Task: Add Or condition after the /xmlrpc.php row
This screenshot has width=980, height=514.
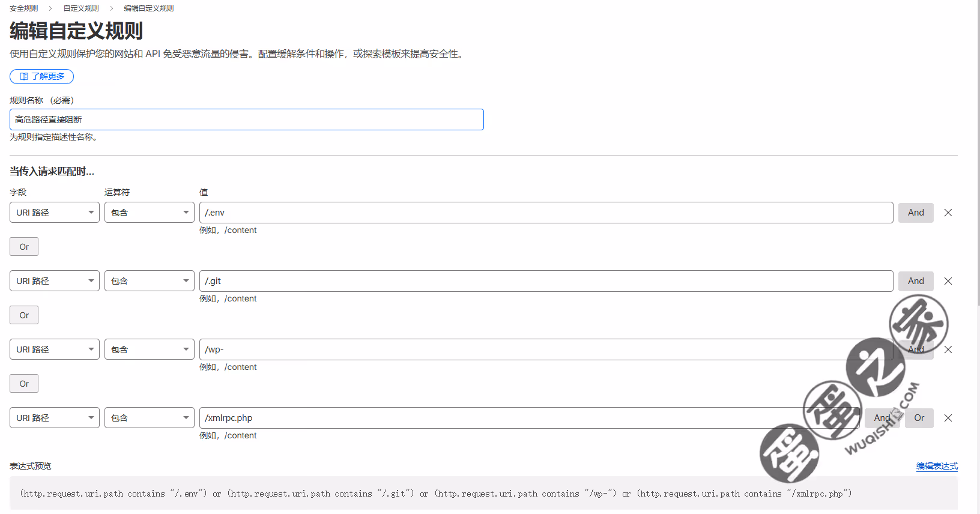Action: tap(919, 418)
